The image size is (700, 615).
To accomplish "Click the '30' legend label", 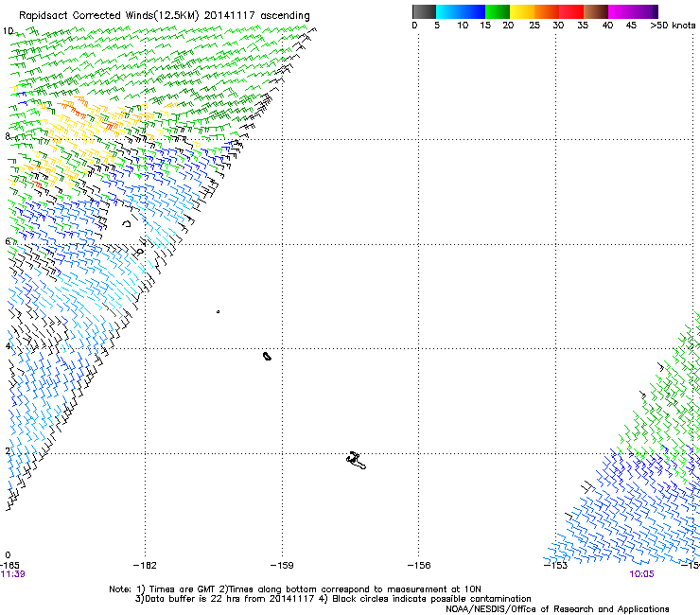I will coord(558,26).
